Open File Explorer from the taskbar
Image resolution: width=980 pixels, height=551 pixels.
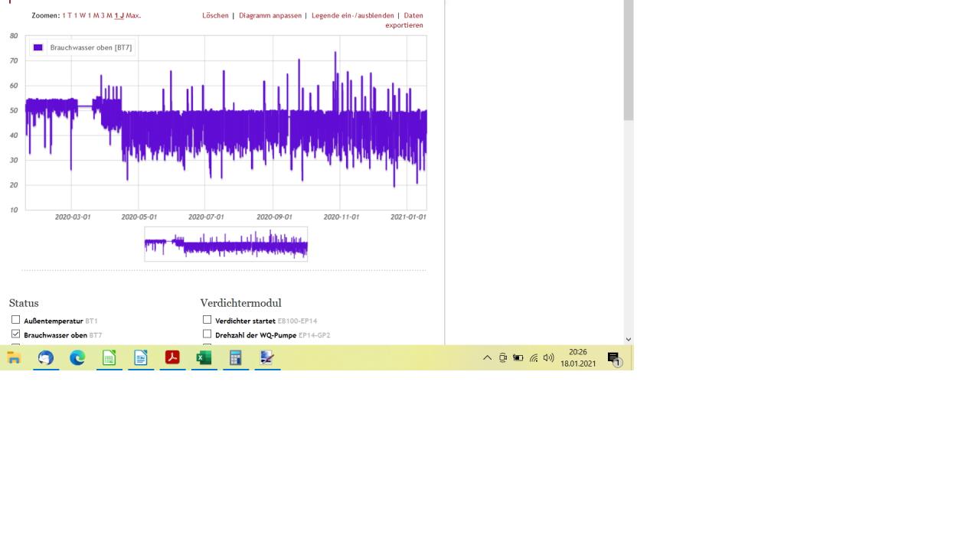13,357
